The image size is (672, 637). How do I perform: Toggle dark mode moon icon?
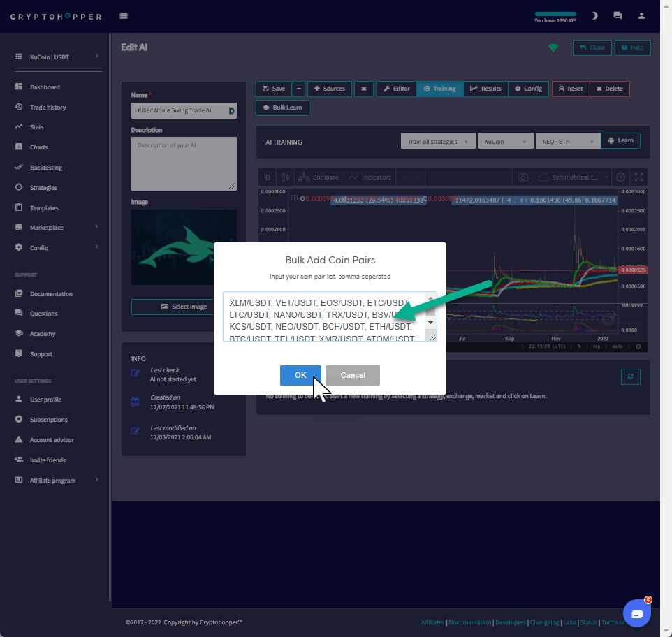pos(594,15)
